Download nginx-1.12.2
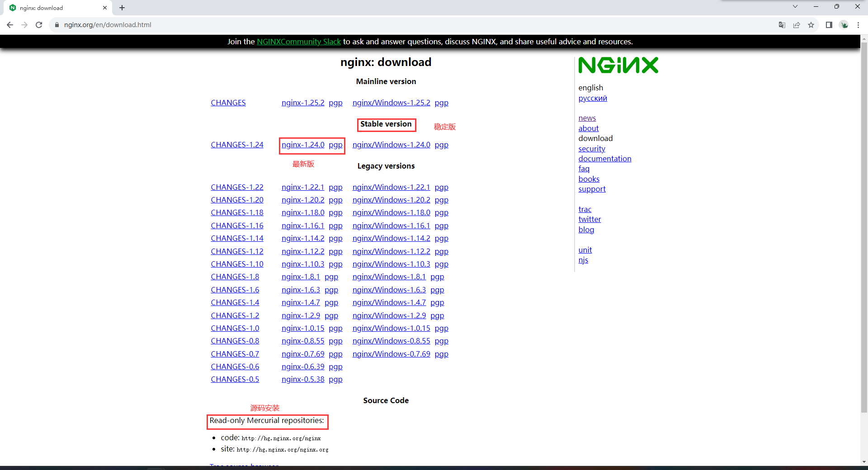868x470 pixels. [303, 251]
